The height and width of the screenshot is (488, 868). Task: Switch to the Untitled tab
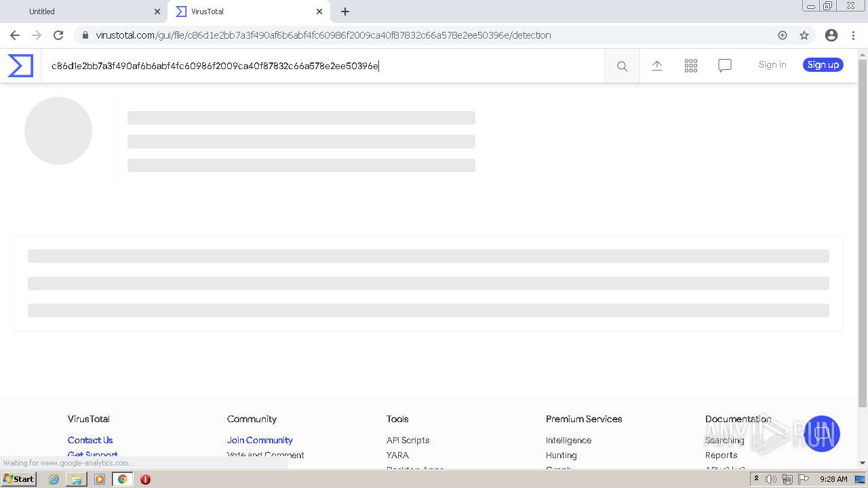click(84, 12)
